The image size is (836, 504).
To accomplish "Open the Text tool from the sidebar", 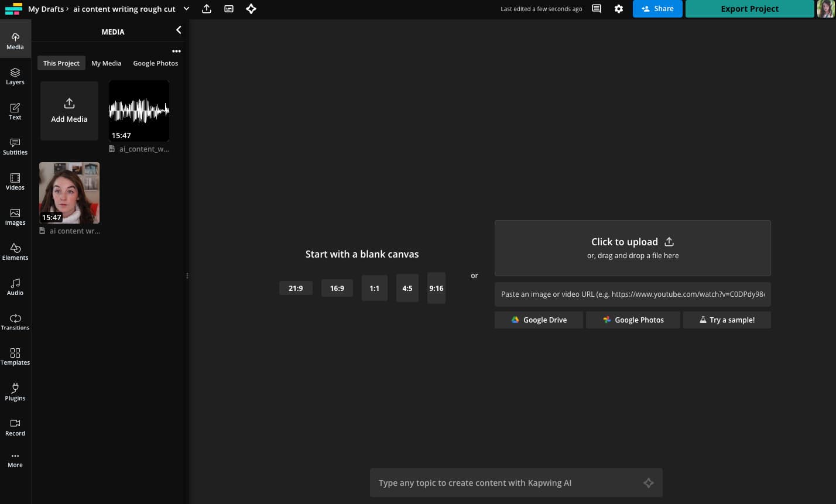I will tap(15, 111).
